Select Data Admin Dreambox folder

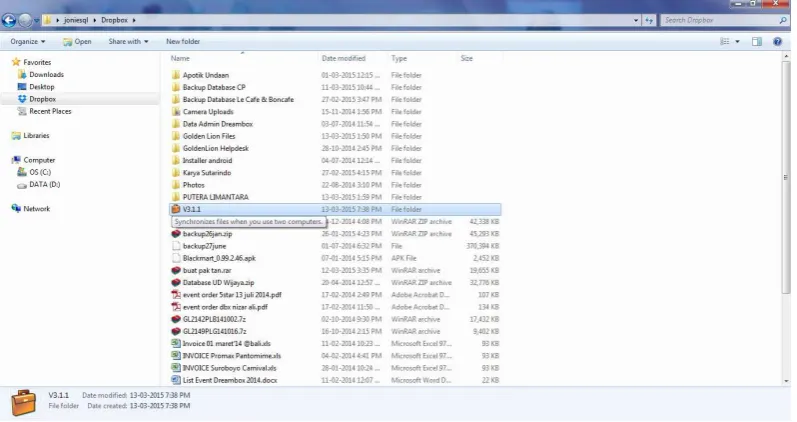(x=218, y=124)
